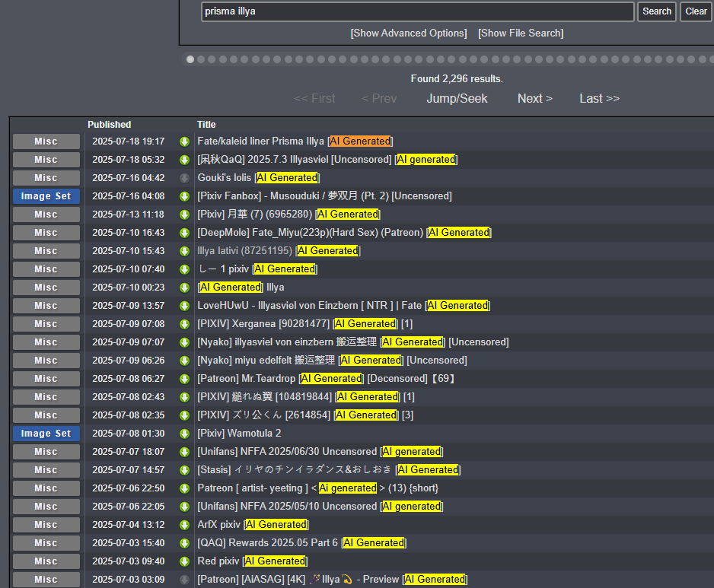
Task: Select the first highlighted page dot
Action: click(190, 59)
